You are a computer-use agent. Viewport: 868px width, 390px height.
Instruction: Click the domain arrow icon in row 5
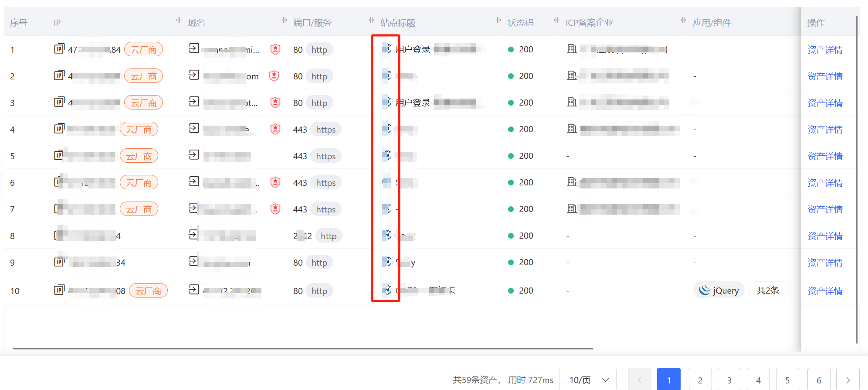[x=194, y=154]
